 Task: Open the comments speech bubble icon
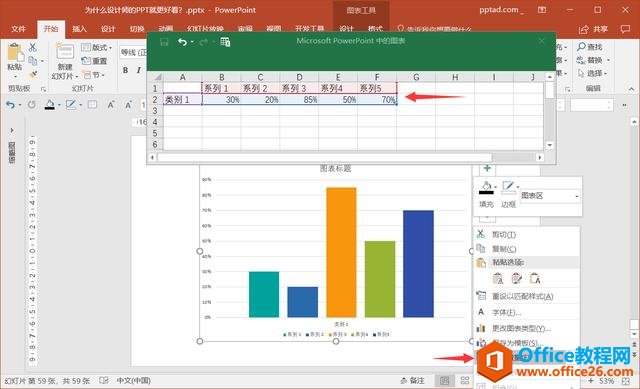click(625, 29)
